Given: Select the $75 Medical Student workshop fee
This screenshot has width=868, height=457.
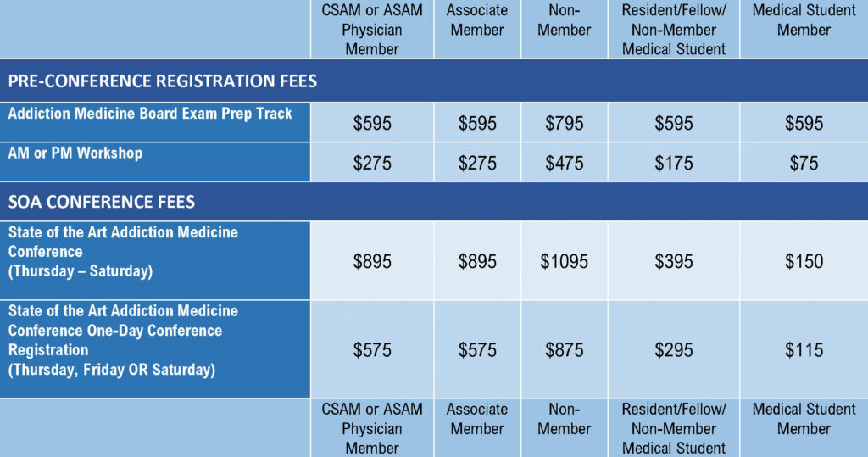Looking at the screenshot, I should [x=804, y=164].
